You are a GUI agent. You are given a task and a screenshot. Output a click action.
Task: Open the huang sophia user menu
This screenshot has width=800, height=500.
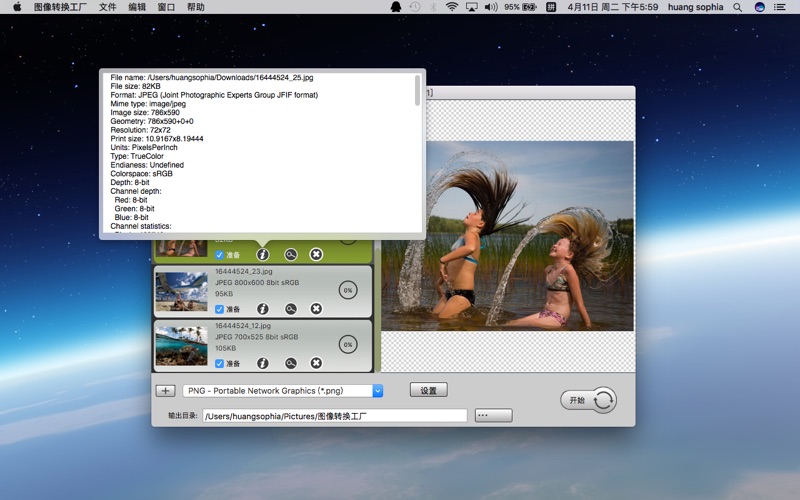point(695,7)
